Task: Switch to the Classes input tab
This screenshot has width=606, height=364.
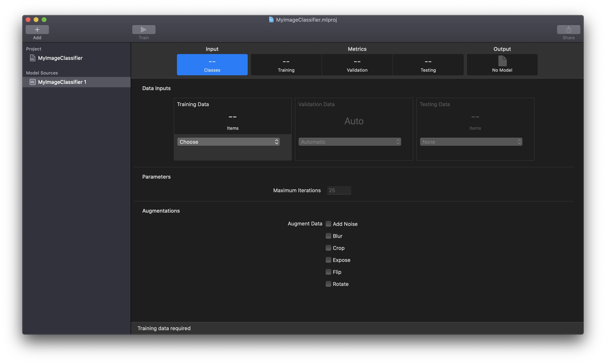Action: pyautogui.click(x=212, y=64)
